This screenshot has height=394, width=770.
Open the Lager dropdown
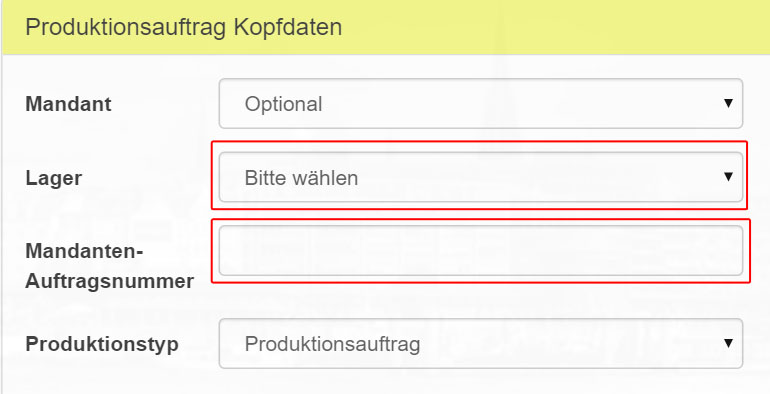[481, 177]
